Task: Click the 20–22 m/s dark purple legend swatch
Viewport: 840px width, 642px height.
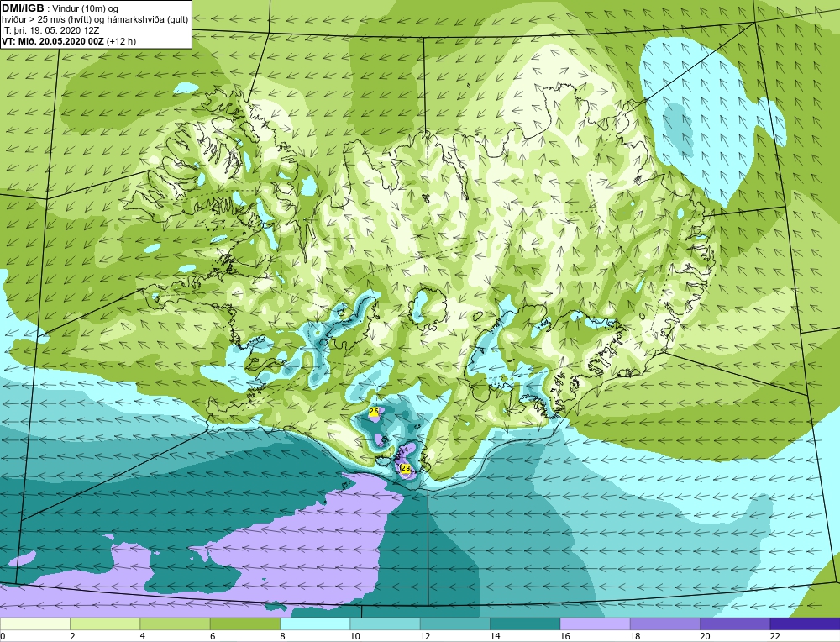Action: coord(735,624)
